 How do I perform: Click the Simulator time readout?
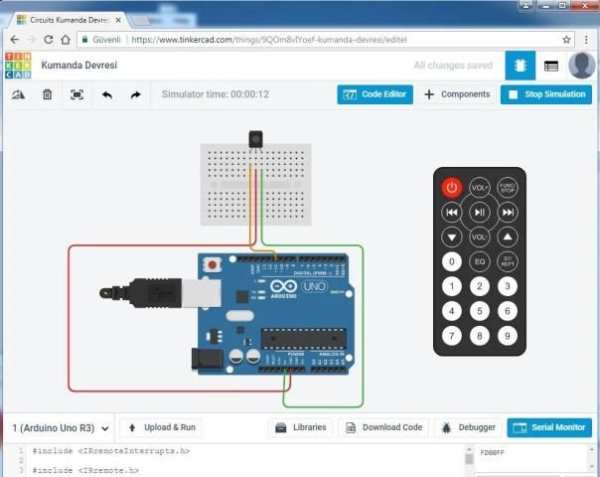pos(215,94)
